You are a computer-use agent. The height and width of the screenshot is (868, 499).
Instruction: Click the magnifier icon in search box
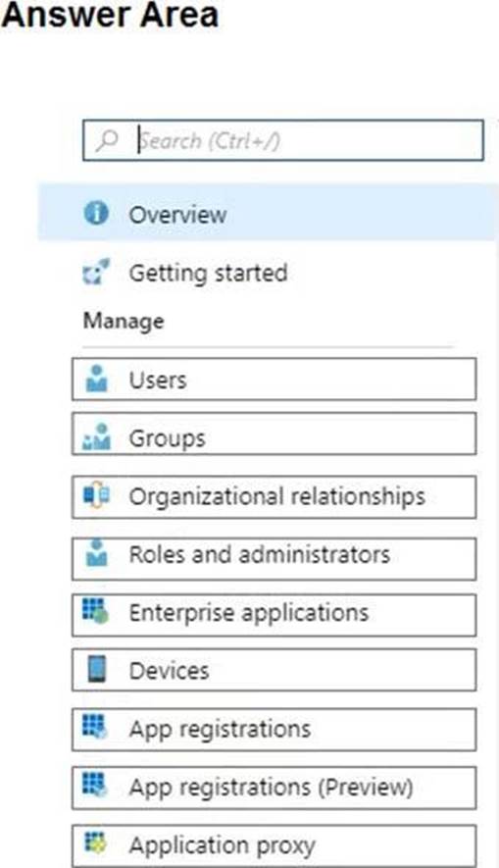(x=107, y=140)
